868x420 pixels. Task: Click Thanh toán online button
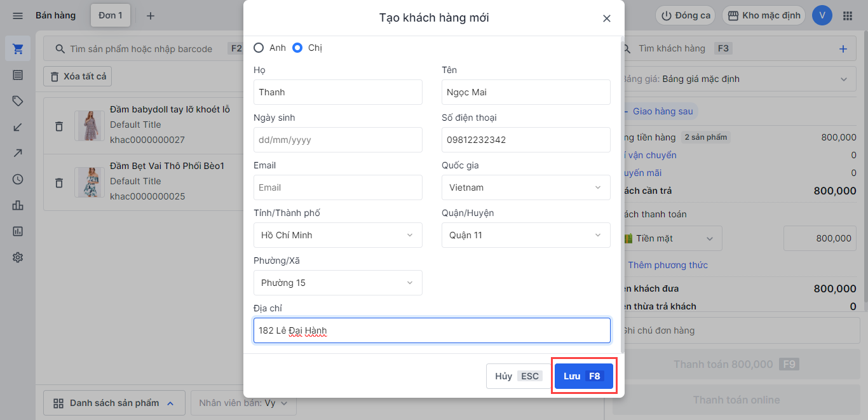736,400
